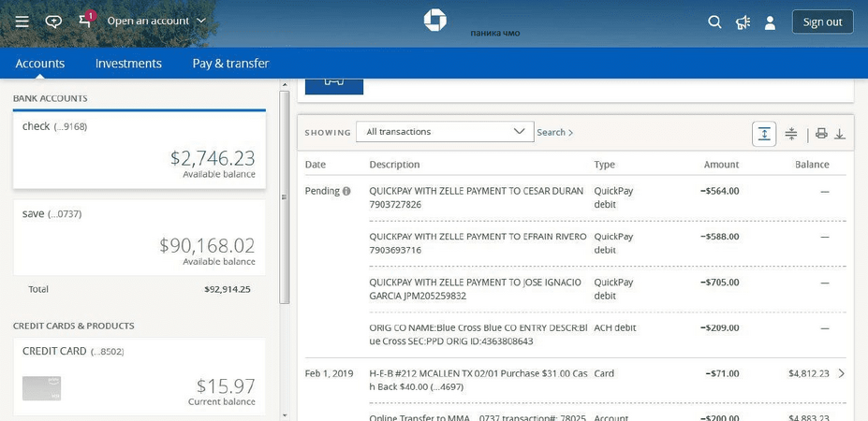Viewport: 868px width, 421px height.
Task: Open the CREDIT CARD (...8502) card
Action: (x=140, y=376)
